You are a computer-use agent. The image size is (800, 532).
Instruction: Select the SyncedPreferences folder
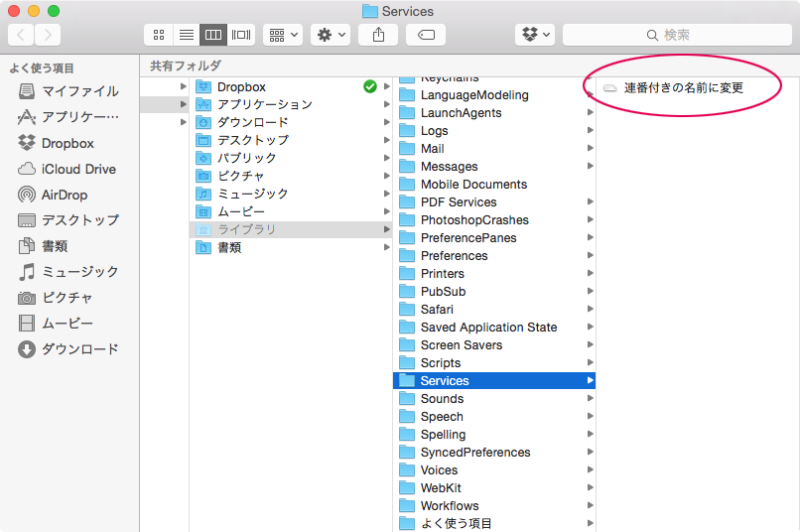tap(494, 452)
